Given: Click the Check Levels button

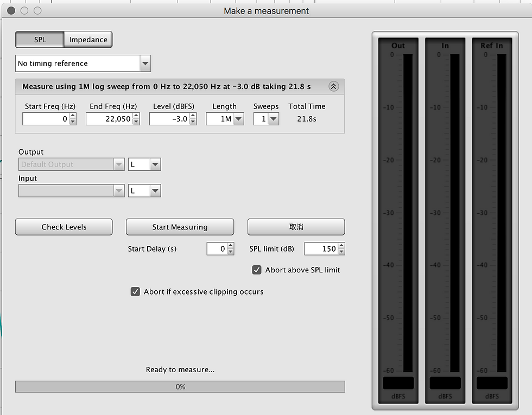Looking at the screenshot, I should (64, 227).
